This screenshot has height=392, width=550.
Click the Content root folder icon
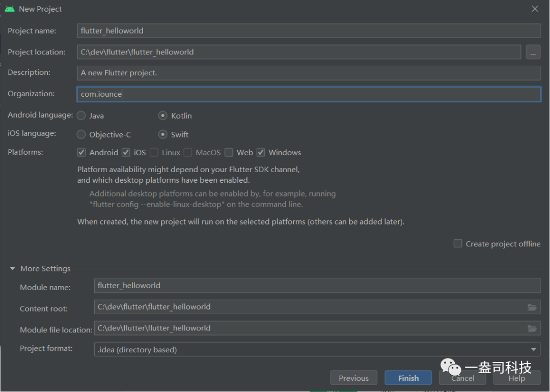point(532,307)
